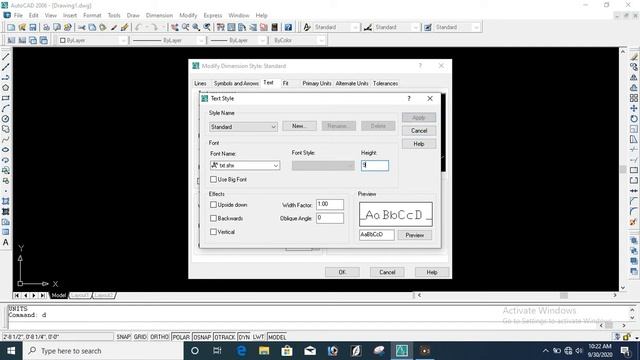The image size is (640, 360).
Task: Open Microsoft Edge from the taskbar
Action: (x=241, y=351)
